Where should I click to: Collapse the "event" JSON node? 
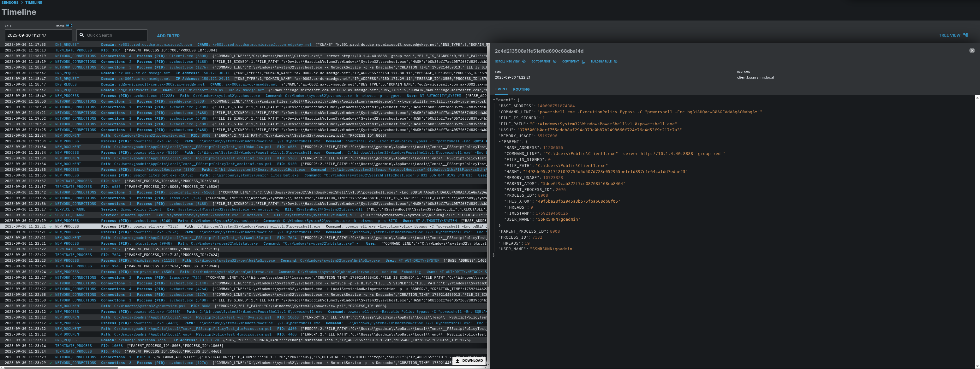(494, 100)
